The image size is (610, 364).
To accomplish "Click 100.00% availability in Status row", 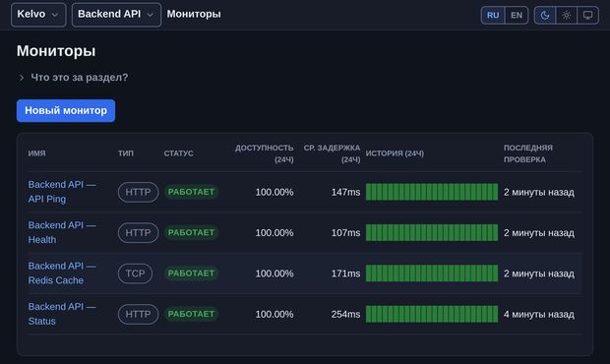I will point(274,314).
